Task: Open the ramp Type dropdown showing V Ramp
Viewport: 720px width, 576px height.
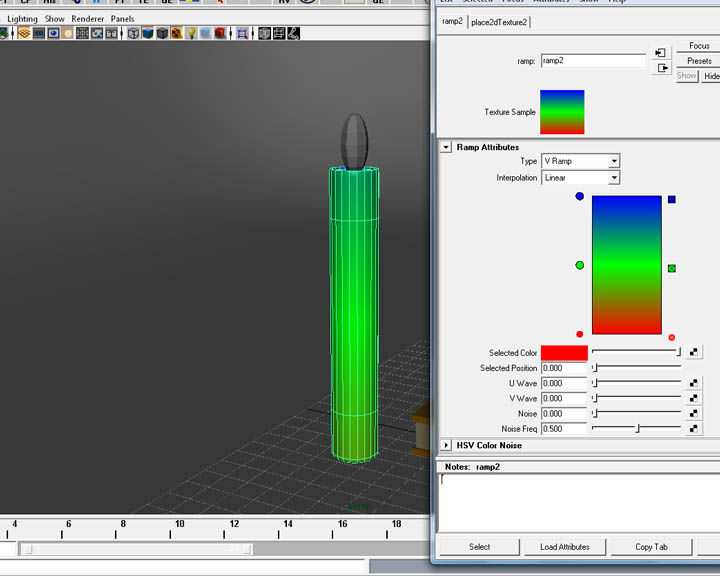Action: 580,161
